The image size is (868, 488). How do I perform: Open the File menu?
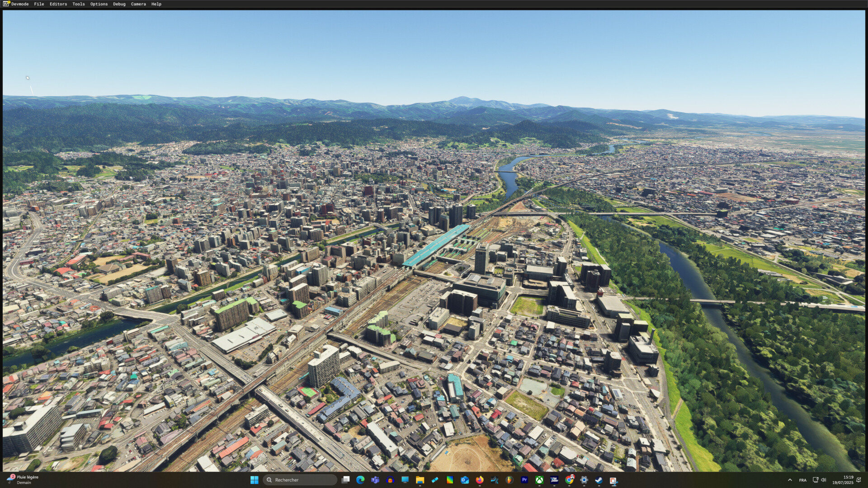[39, 4]
